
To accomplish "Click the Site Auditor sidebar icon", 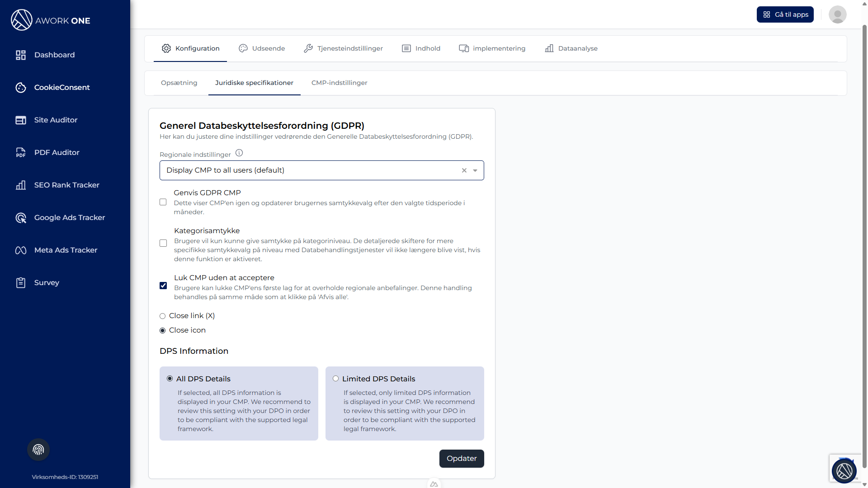I will (x=21, y=120).
